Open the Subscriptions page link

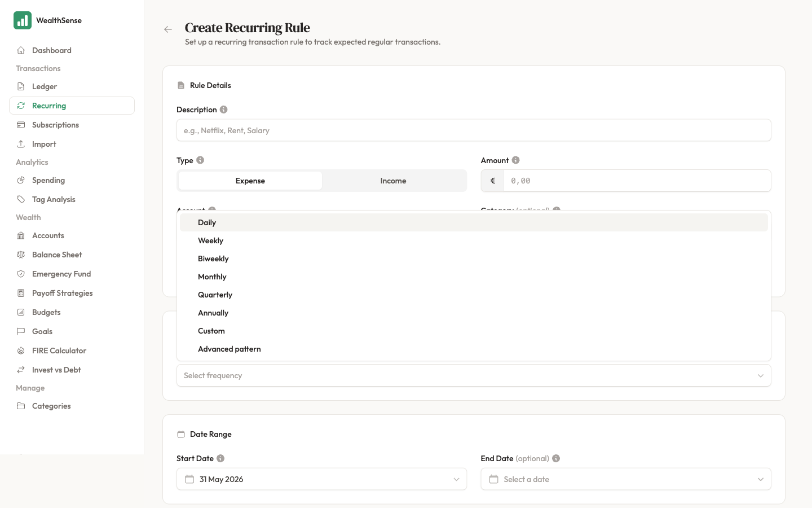(x=72, y=125)
